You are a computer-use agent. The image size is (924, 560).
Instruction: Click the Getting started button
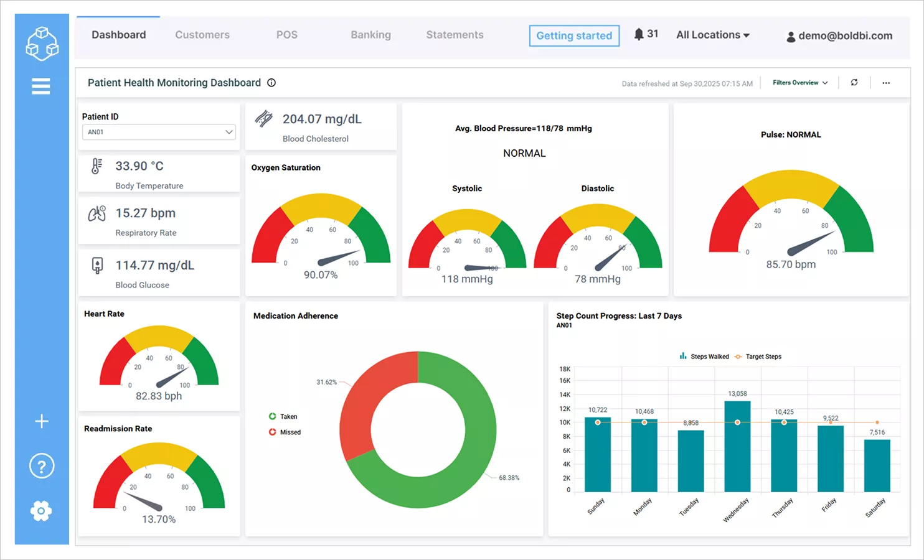[x=573, y=35]
